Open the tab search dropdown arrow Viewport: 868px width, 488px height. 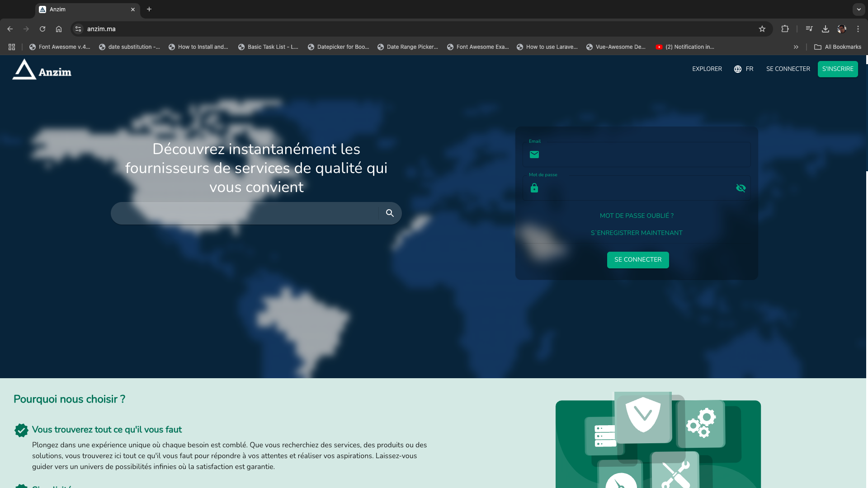858,9
